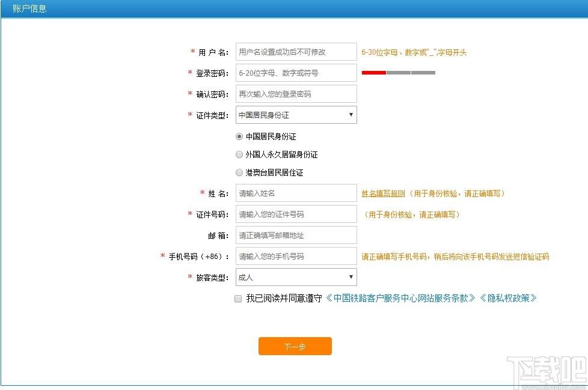Expand the 旅客类型 passenger type dropdown
Image resolution: width=588 pixels, height=390 pixels.
296,277
